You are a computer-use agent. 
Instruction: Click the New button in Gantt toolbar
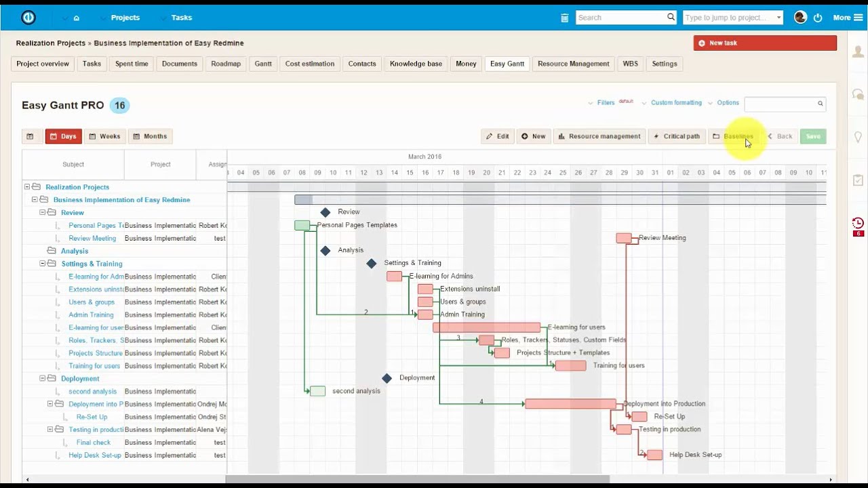pyautogui.click(x=534, y=136)
